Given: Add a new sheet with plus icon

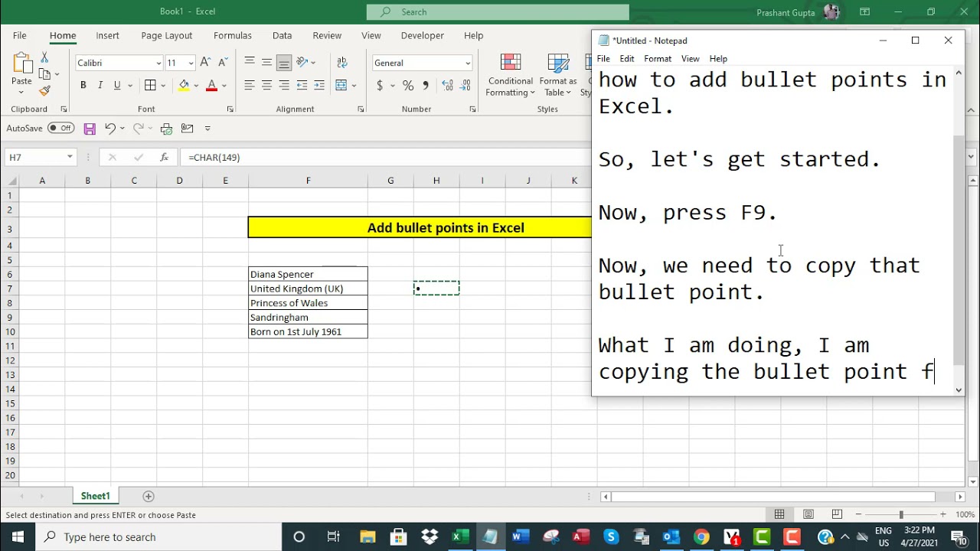Looking at the screenshot, I should click(149, 496).
